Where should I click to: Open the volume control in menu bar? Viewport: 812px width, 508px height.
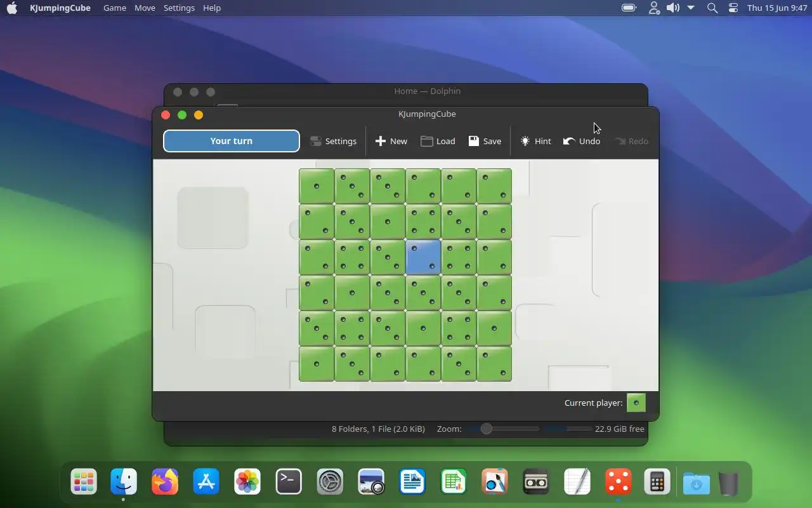click(672, 8)
